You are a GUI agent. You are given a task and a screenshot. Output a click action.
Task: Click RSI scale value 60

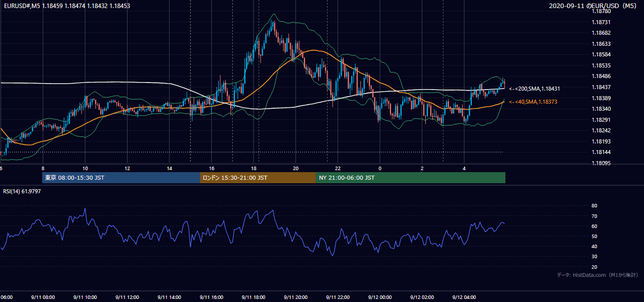[594, 226]
